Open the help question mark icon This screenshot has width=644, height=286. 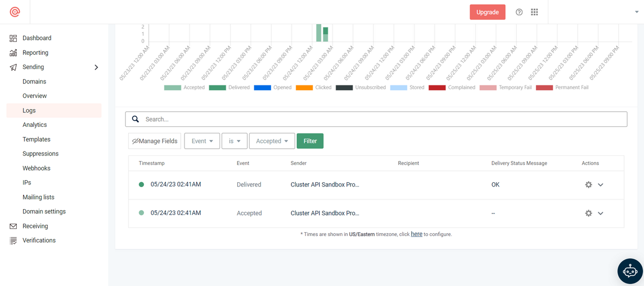tap(519, 12)
